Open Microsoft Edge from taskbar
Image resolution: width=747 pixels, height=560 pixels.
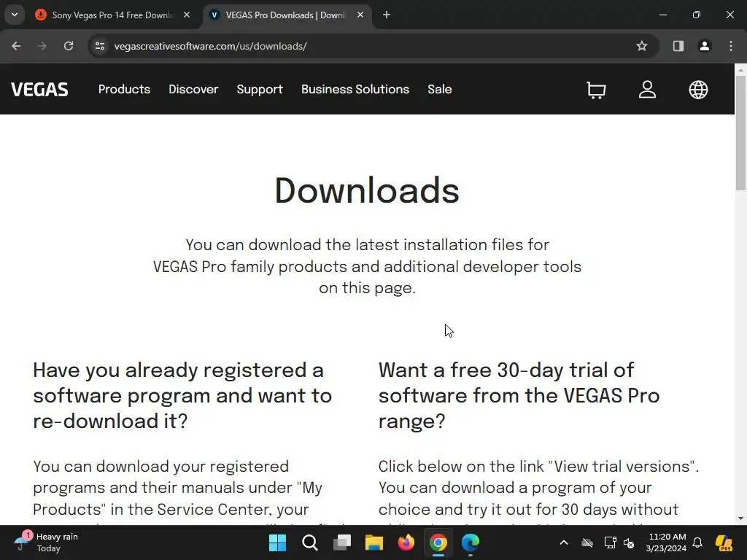[471, 542]
